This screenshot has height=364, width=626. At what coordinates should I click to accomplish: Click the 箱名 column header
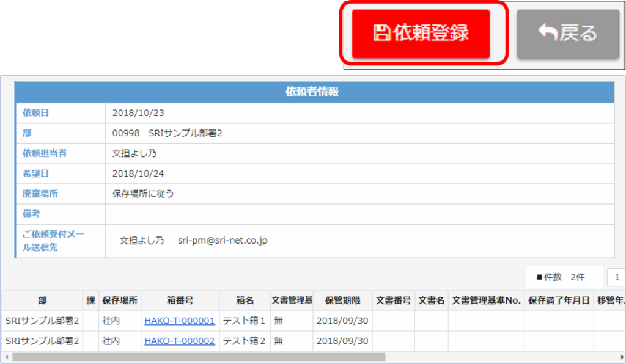(245, 300)
